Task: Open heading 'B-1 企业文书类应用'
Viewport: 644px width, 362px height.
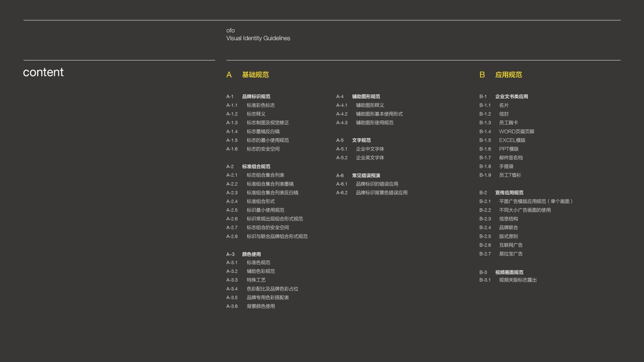Action: coord(504,97)
